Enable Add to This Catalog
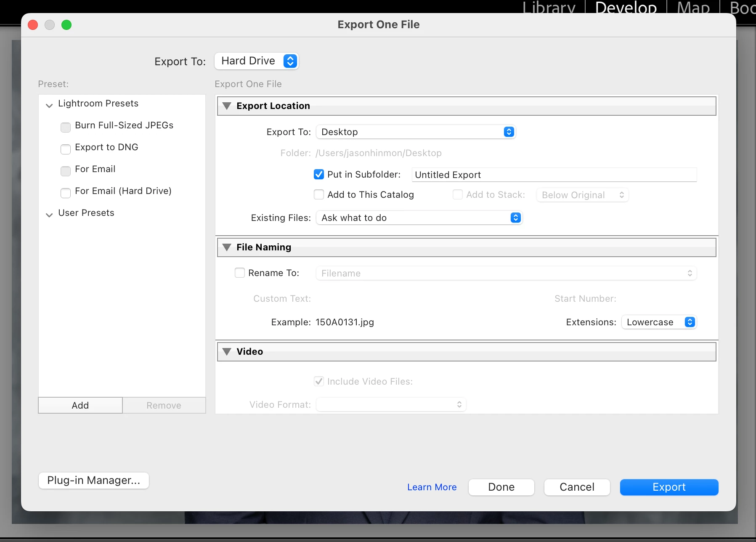Screen dimensions: 756x542 click(319, 194)
